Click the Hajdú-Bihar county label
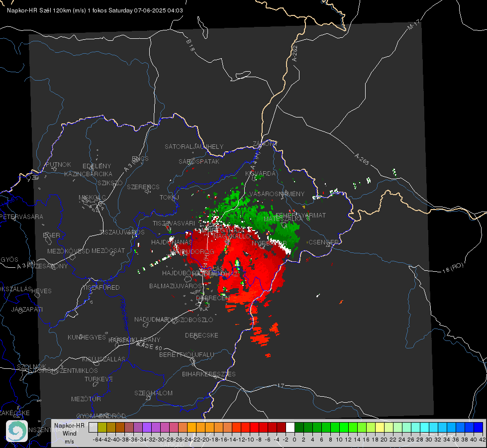487x448 pixels. 124,315
